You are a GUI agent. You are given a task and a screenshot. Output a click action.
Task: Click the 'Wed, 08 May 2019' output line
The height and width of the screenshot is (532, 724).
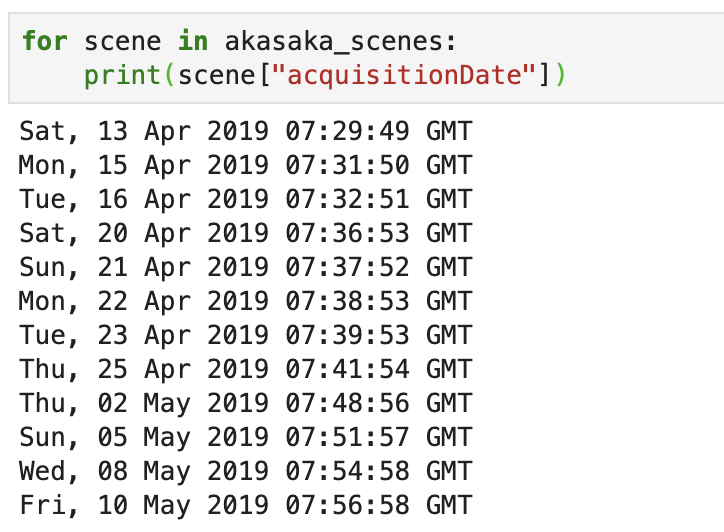point(246,472)
